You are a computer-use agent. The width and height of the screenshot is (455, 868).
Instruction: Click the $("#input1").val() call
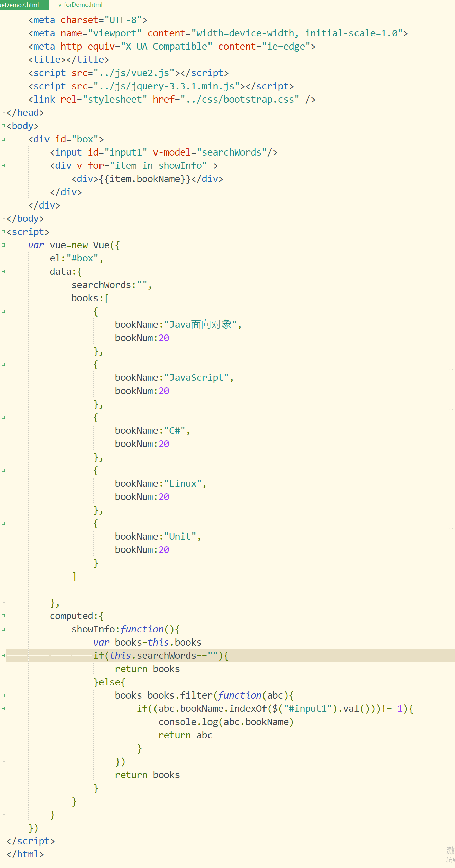322,708
